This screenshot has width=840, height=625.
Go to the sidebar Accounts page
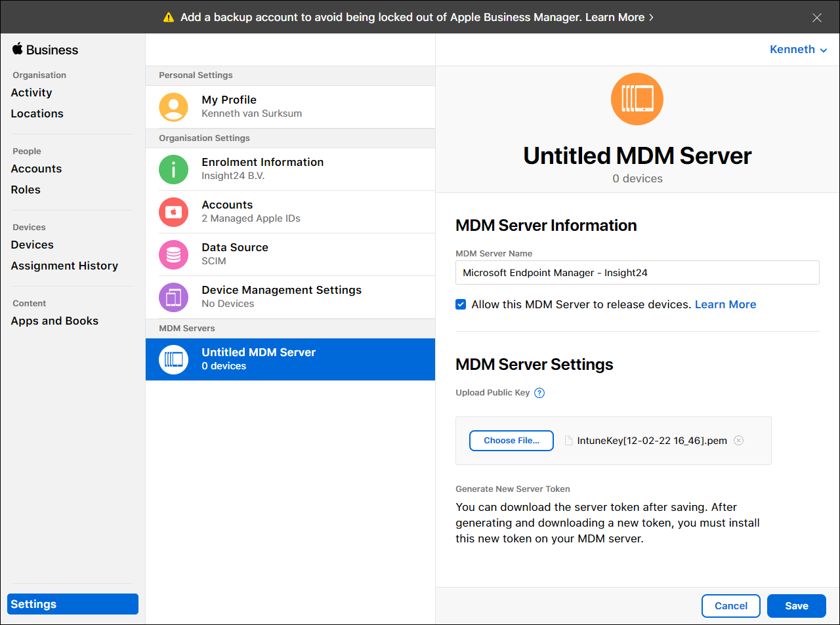(x=36, y=169)
